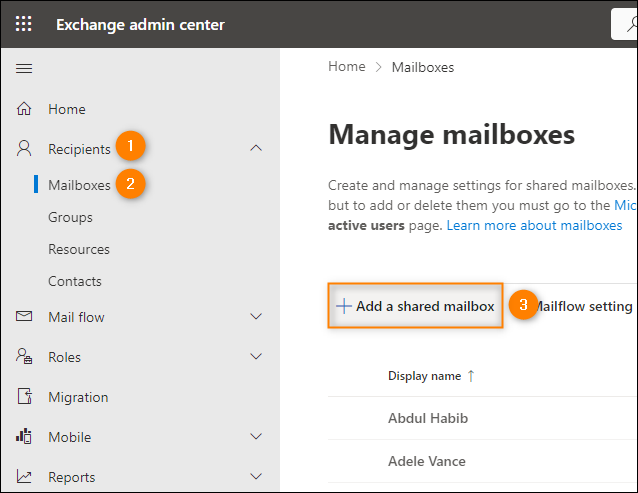Select Mailboxes under Recipients
638x493 pixels.
click(79, 185)
